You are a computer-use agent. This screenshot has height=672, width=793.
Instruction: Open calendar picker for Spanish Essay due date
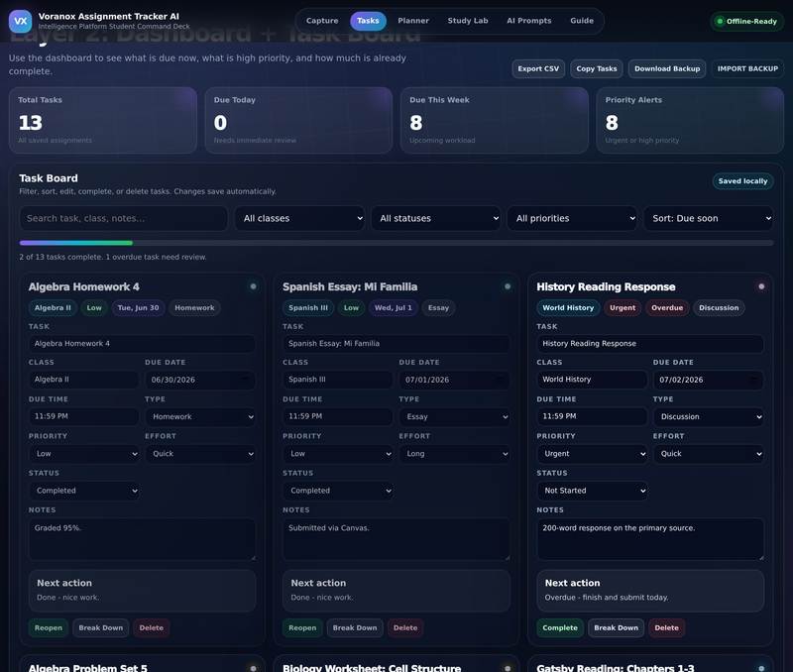pyautogui.click(x=500, y=380)
